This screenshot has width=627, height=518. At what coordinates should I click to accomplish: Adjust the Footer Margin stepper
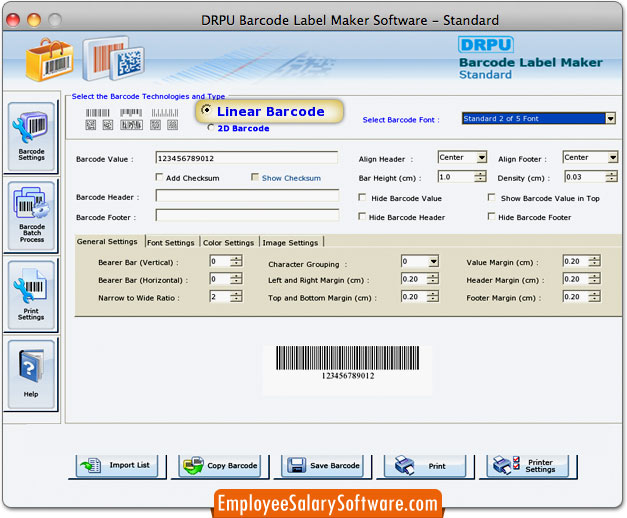click(595, 296)
